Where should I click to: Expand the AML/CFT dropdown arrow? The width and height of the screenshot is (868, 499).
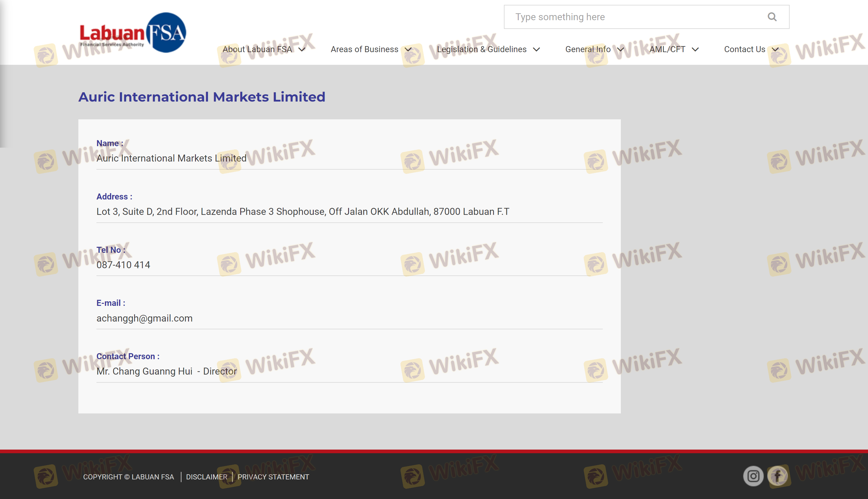pos(695,50)
